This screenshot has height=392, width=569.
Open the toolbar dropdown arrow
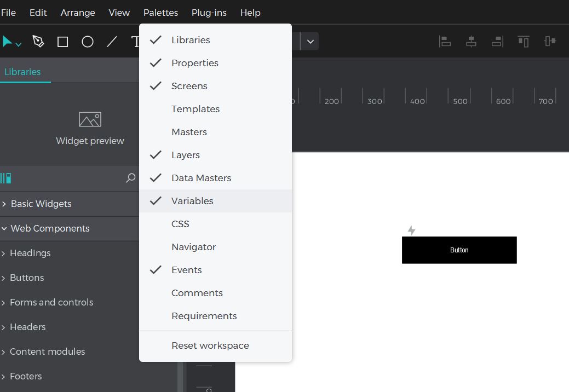click(x=310, y=41)
